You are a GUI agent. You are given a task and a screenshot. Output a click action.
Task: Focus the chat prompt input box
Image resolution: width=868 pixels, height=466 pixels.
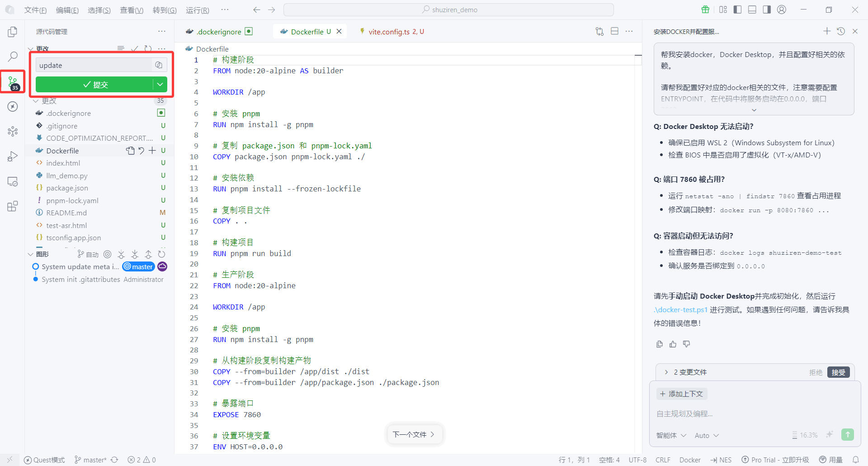pyautogui.click(x=754, y=414)
